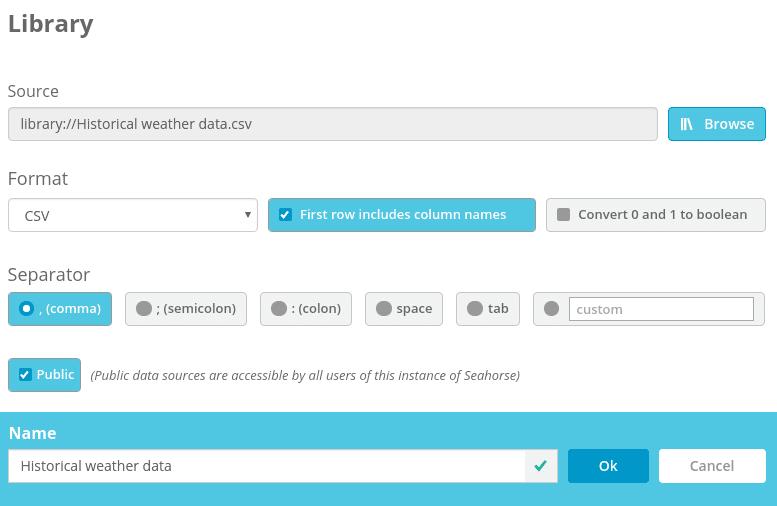Enable Convert 0 and 1 to boolean
777x506 pixels.
563,215
